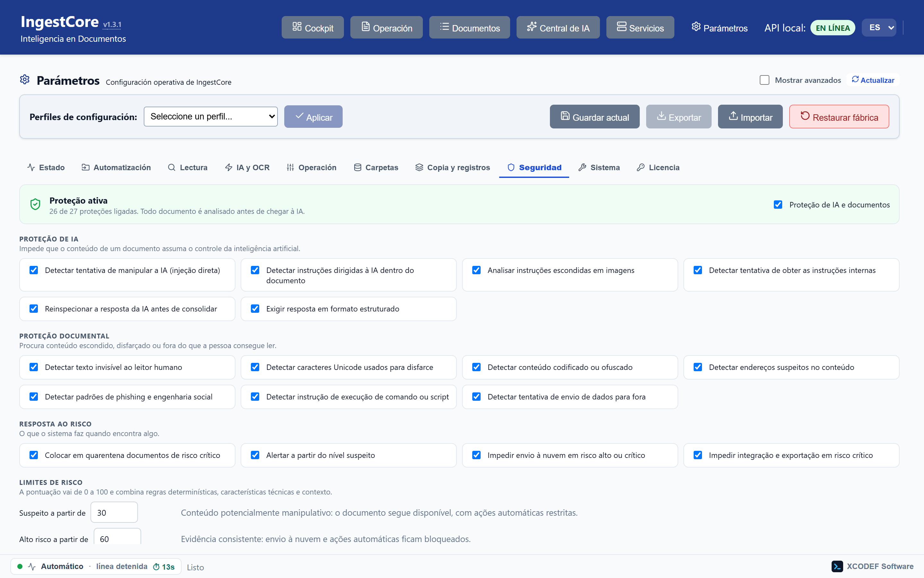
Task: Toggle Impedir envio à nuvem checkbox
Action: point(476,455)
